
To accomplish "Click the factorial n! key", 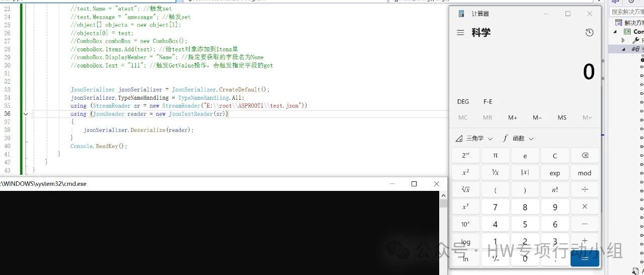I will pos(554,189).
